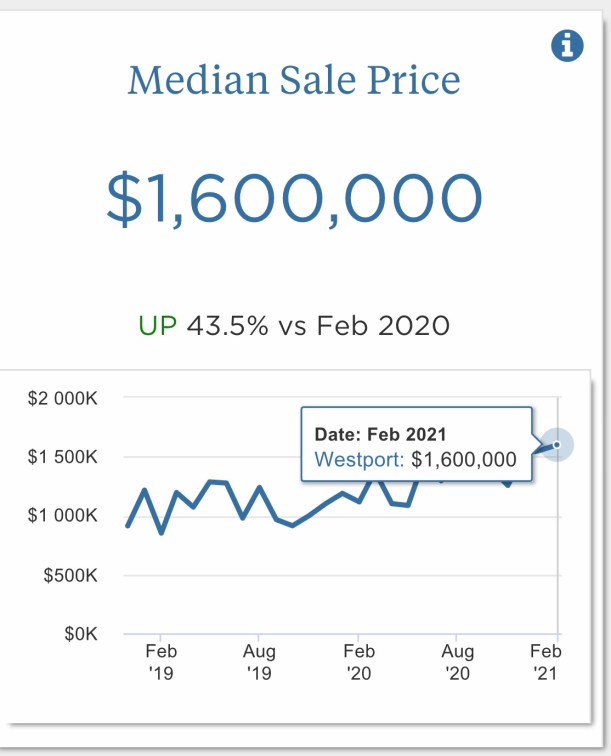Click the $0K y-axis label
Image resolution: width=611 pixels, height=756 pixels.
(x=80, y=634)
